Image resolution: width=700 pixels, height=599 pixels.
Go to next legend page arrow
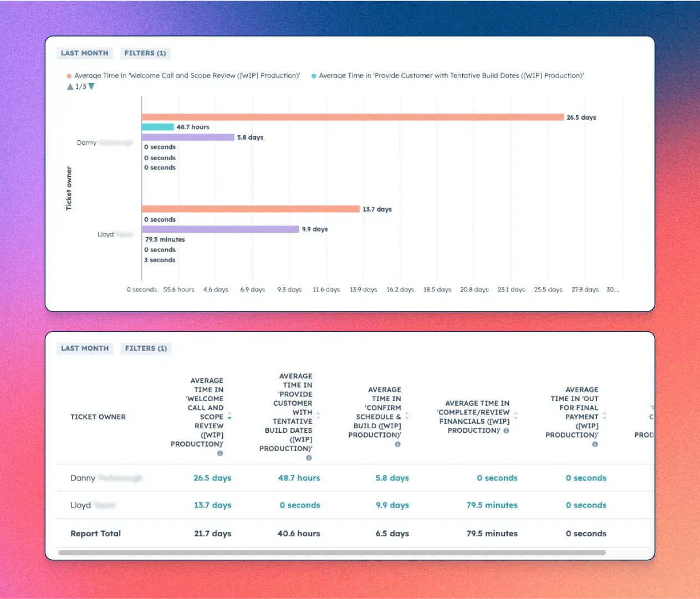92,86
